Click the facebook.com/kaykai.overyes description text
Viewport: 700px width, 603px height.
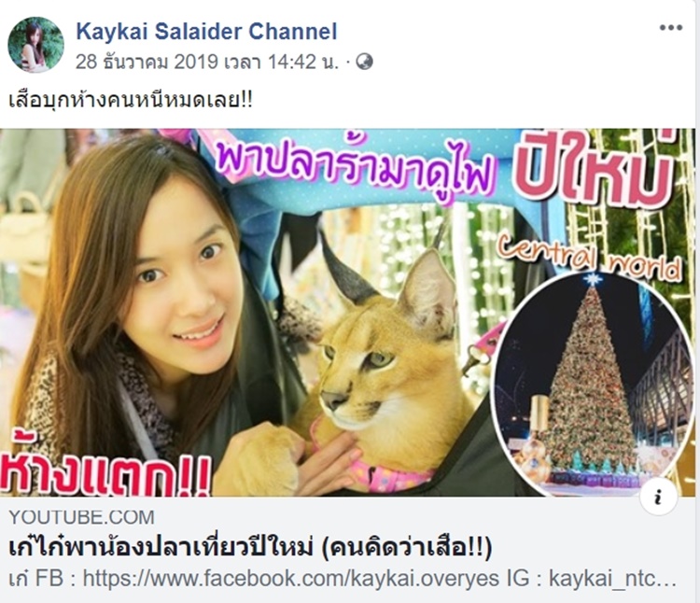[290, 579]
